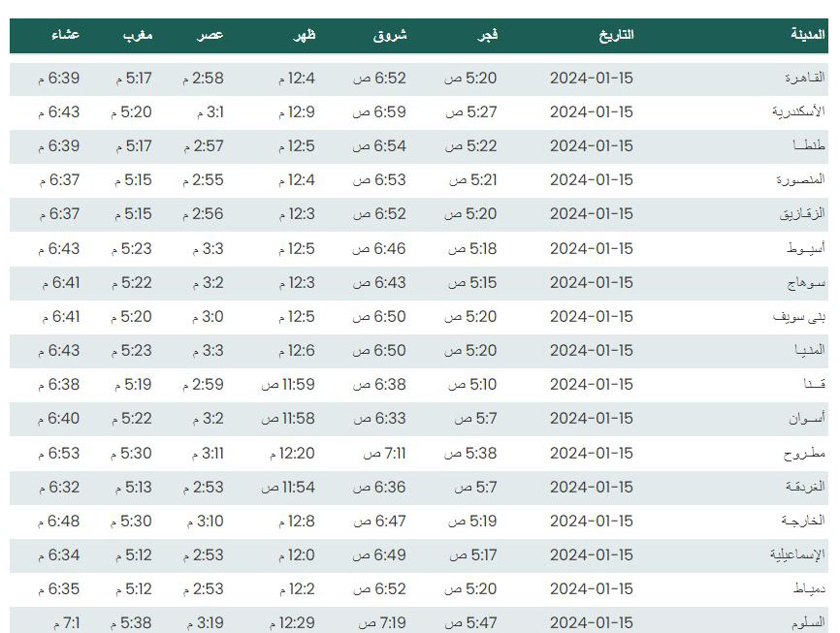Click السلوم Isha time 7:1 م

[66, 623]
